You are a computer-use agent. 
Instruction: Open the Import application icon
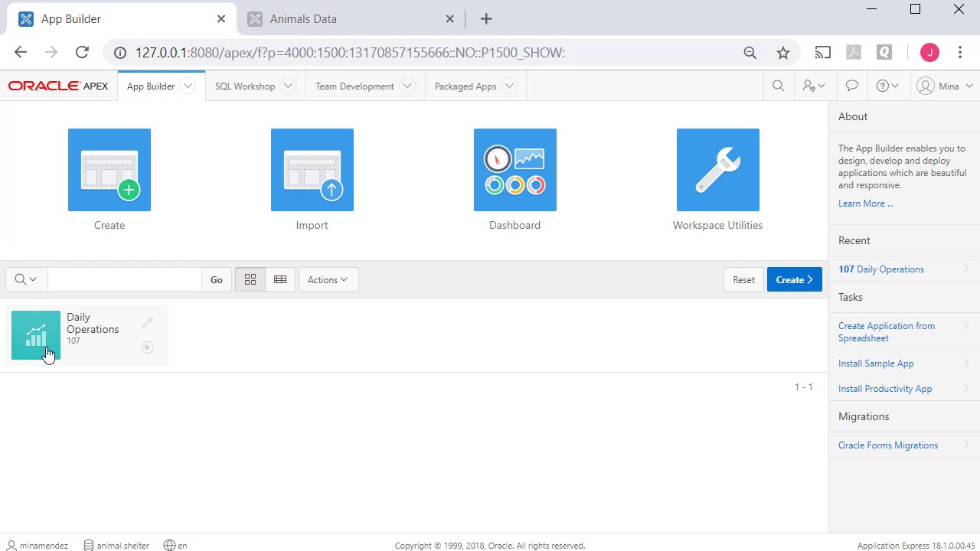pos(312,170)
